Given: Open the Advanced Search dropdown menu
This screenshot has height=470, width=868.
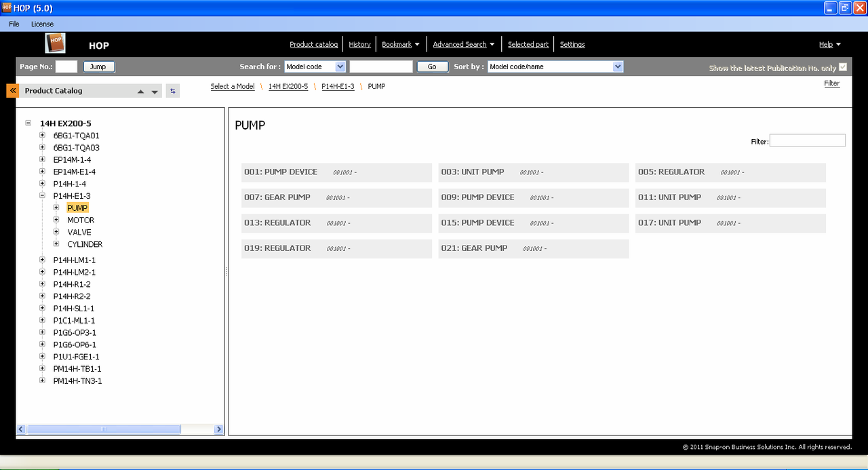Looking at the screenshot, I should 464,45.
